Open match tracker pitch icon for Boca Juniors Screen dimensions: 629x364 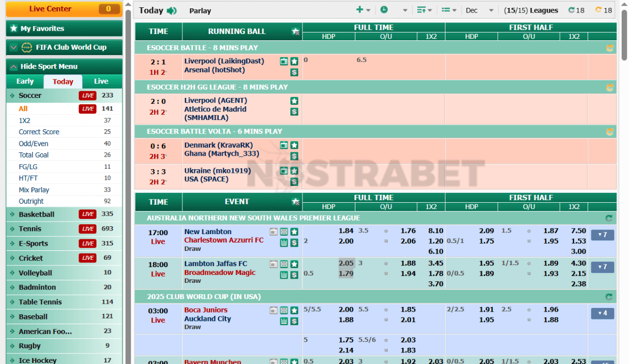pos(284,310)
